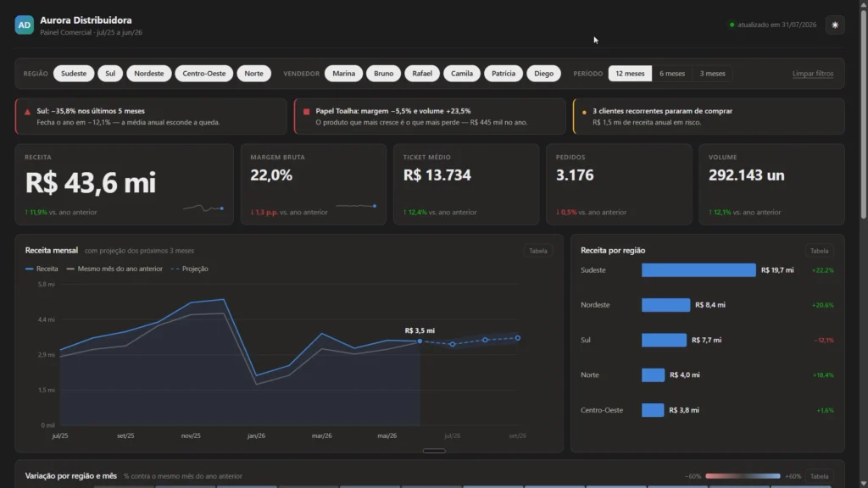Click the Sul revenue bar R$ 7,7 mi
Viewport: 868px width, 488px height.
coord(664,341)
